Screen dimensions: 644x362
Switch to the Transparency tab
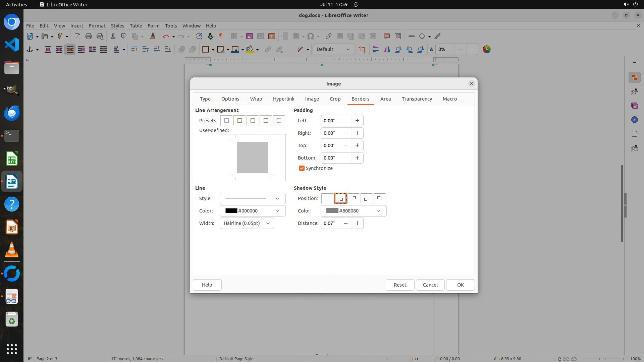417,99
